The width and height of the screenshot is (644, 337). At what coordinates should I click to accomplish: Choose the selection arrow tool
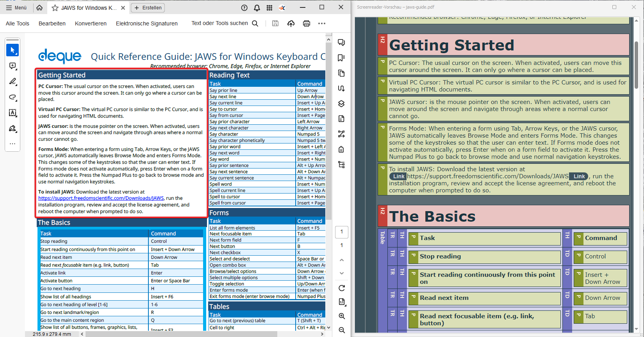coord(12,50)
